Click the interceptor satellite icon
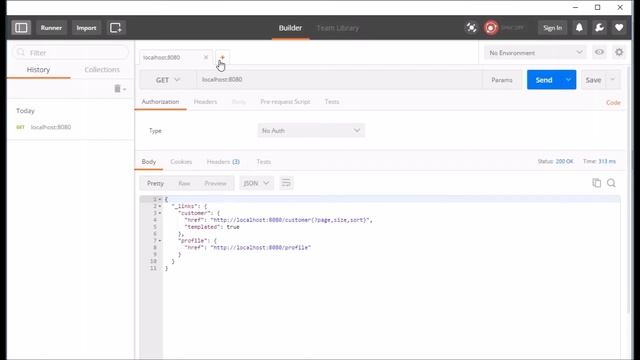640x360 pixels. 471,28
